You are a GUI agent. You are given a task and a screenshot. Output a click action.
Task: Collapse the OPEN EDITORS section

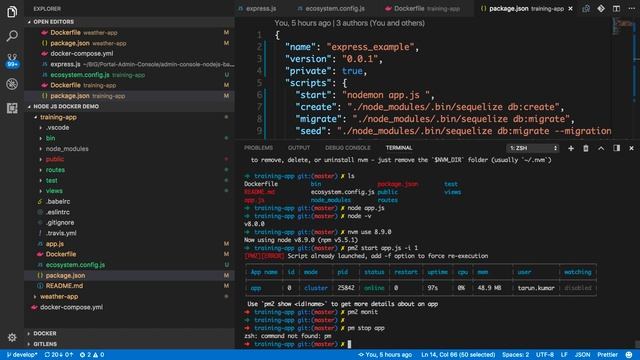click(x=129, y=22)
